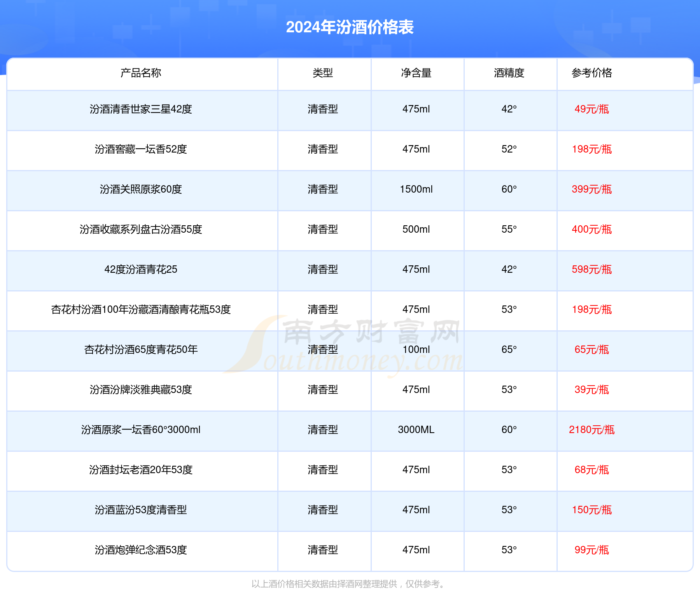Click product 汾酒关照原浆60度
This screenshot has height=607, width=700.
click(x=141, y=189)
